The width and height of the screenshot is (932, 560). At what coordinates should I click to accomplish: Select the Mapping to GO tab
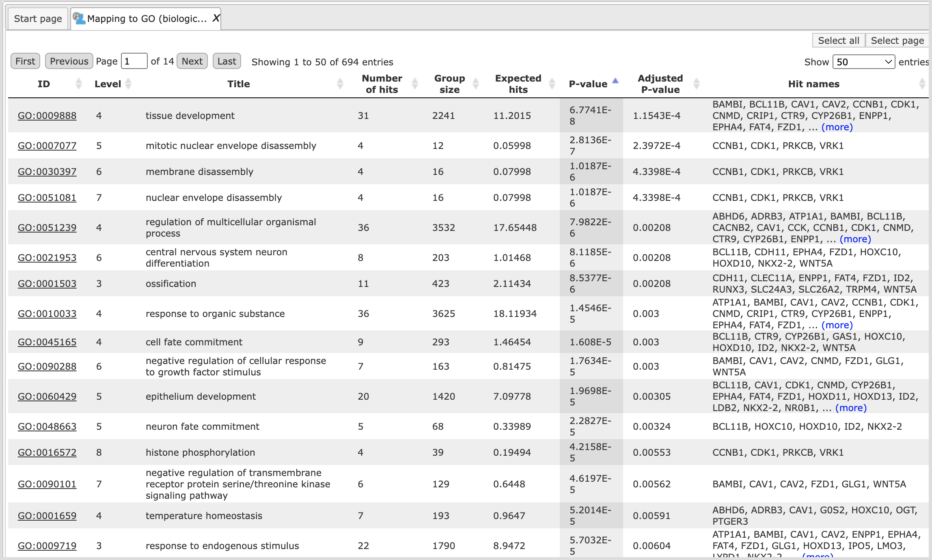pos(146,19)
